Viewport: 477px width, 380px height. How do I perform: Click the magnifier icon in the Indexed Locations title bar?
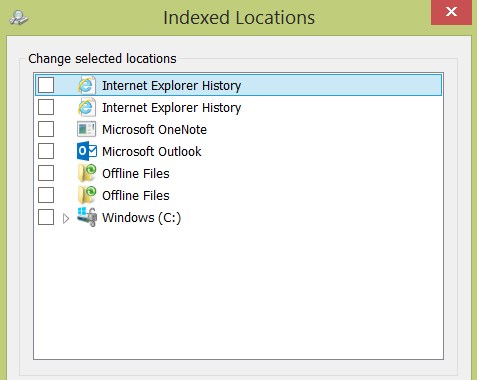tap(19, 18)
